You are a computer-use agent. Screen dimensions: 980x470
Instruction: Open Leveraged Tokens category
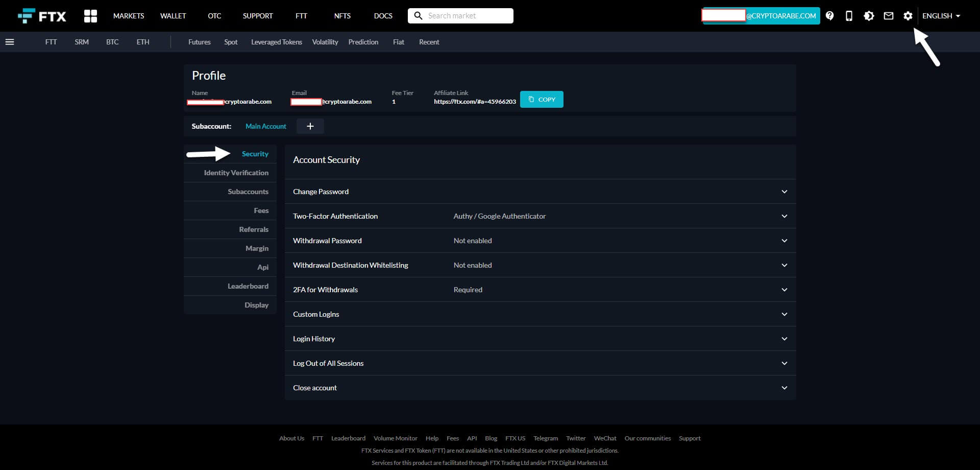pos(276,42)
